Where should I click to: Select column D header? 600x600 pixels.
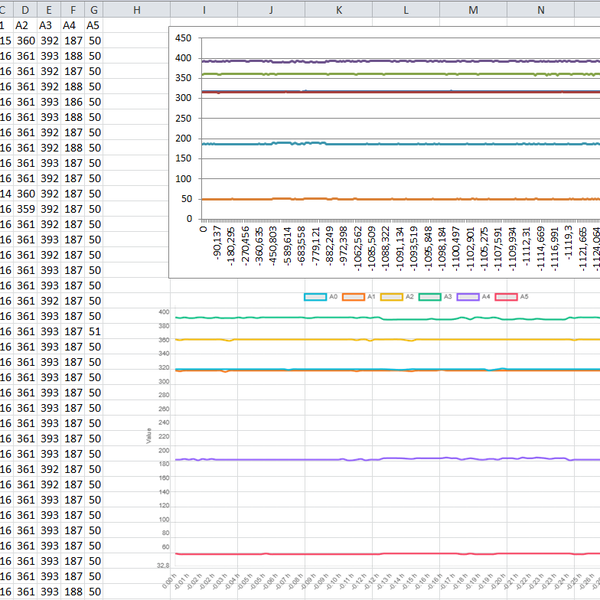pyautogui.click(x=26, y=10)
